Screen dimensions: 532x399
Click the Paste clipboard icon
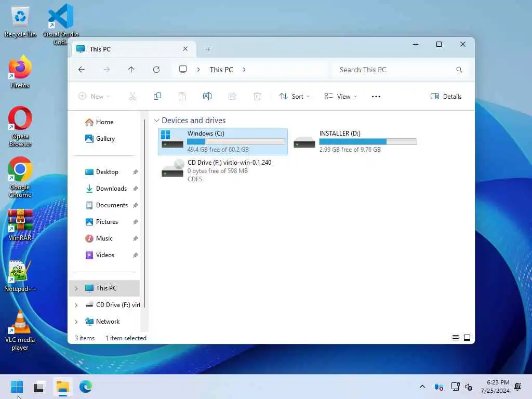(182, 96)
